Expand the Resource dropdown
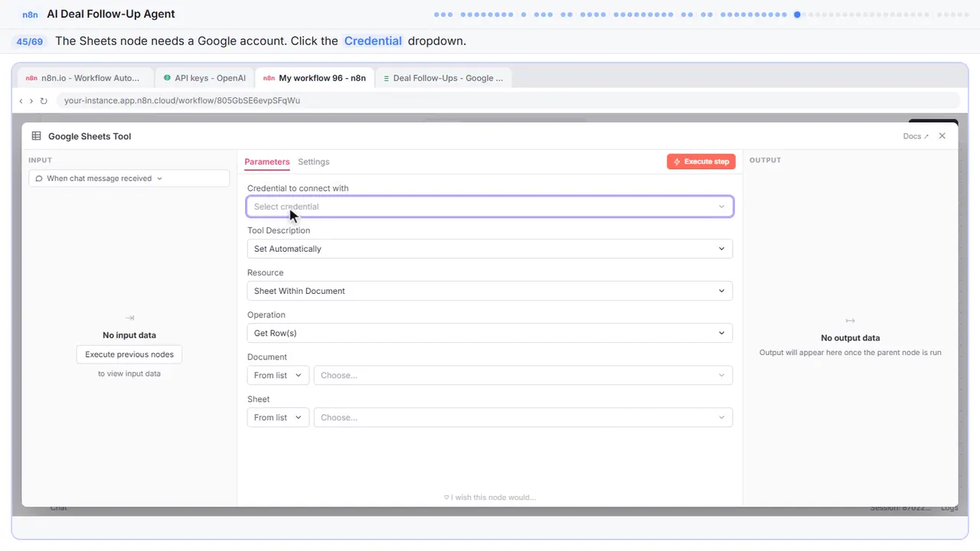The image size is (980, 551). 490,291
